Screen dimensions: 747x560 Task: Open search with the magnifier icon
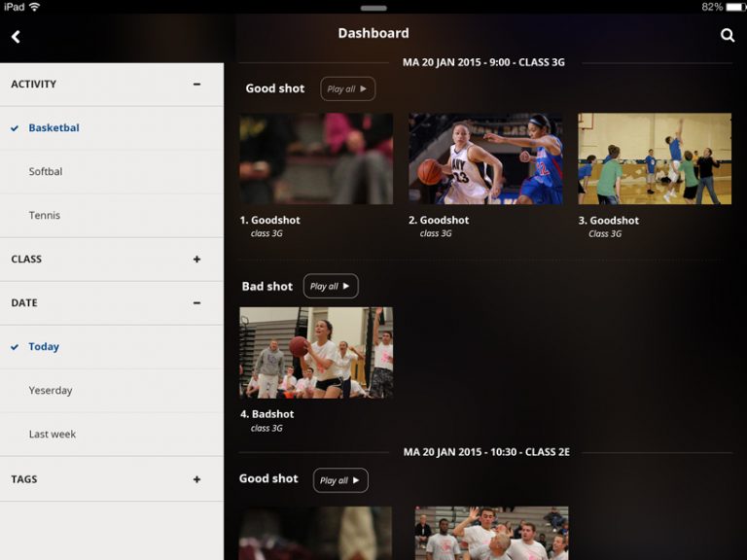pyautogui.click(x=727, y=35)
